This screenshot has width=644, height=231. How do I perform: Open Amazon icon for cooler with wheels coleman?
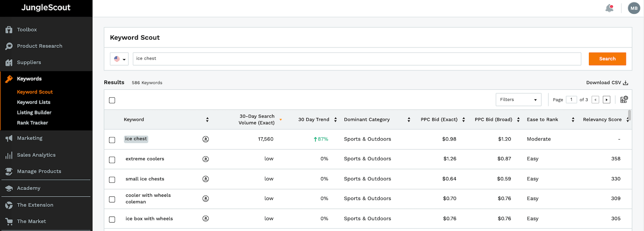point(206,198)
